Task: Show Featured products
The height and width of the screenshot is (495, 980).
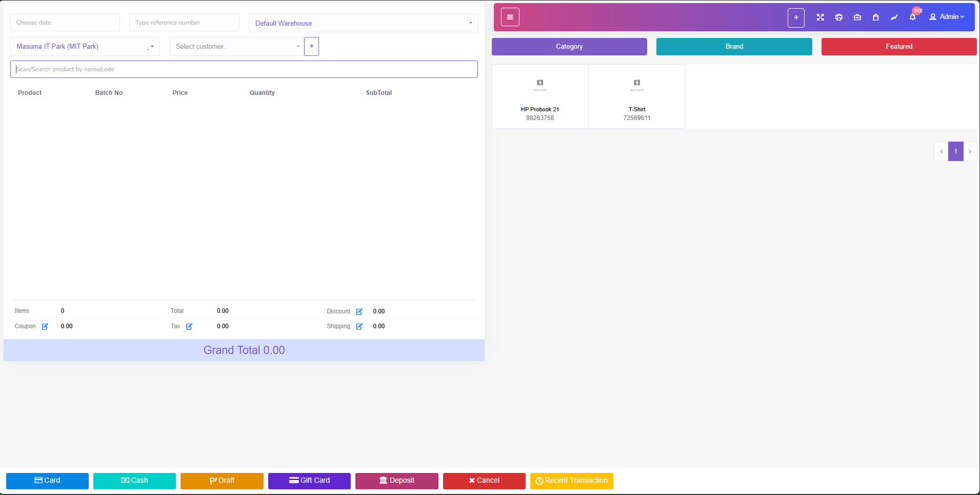Action: [x=898, y=47]
